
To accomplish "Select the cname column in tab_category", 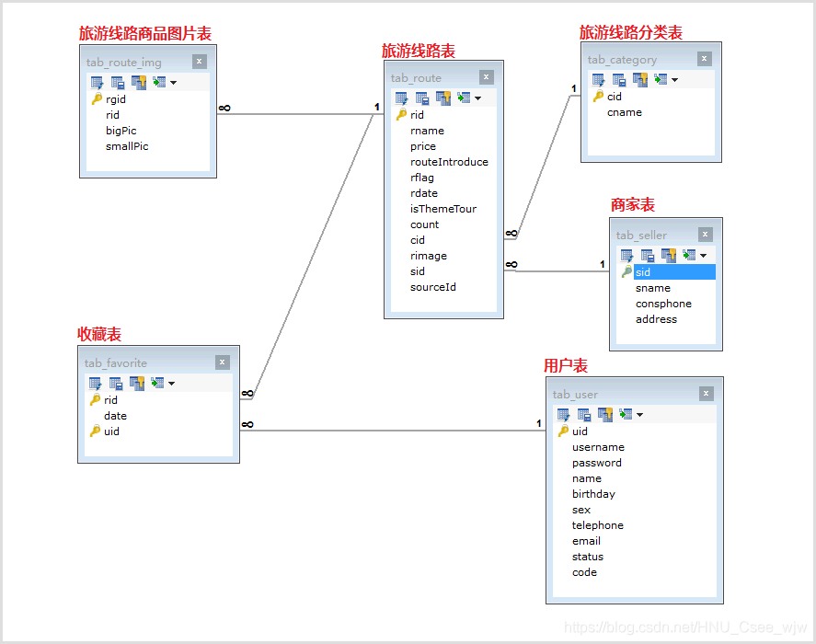I will coord(624,112).
